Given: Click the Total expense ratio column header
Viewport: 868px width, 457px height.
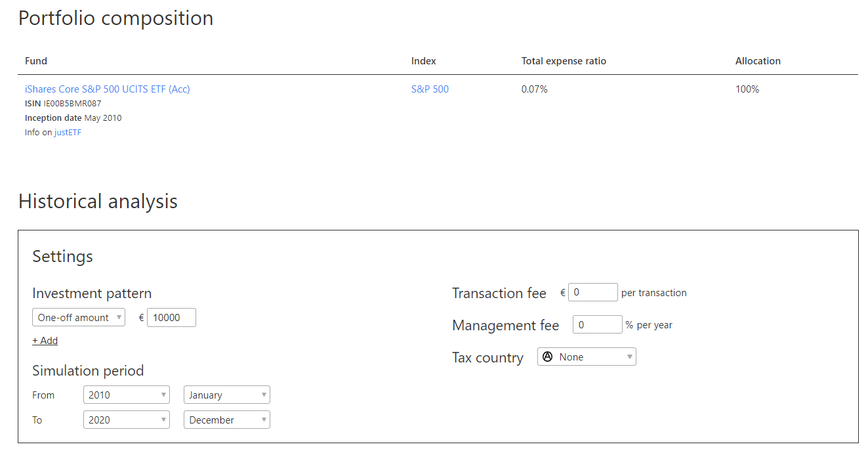Looking at the screenshot, I should (x=564, y=61).
